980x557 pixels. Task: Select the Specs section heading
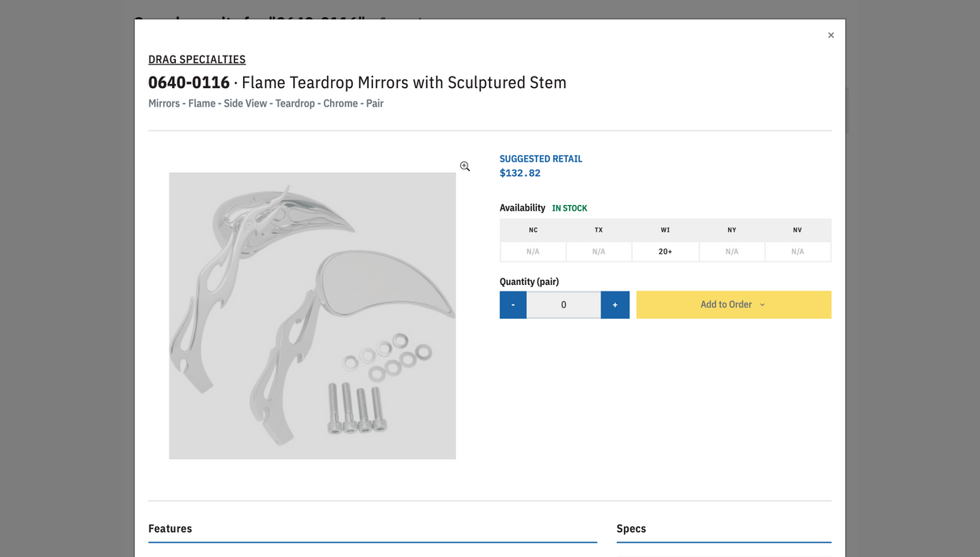coord(631,529)
